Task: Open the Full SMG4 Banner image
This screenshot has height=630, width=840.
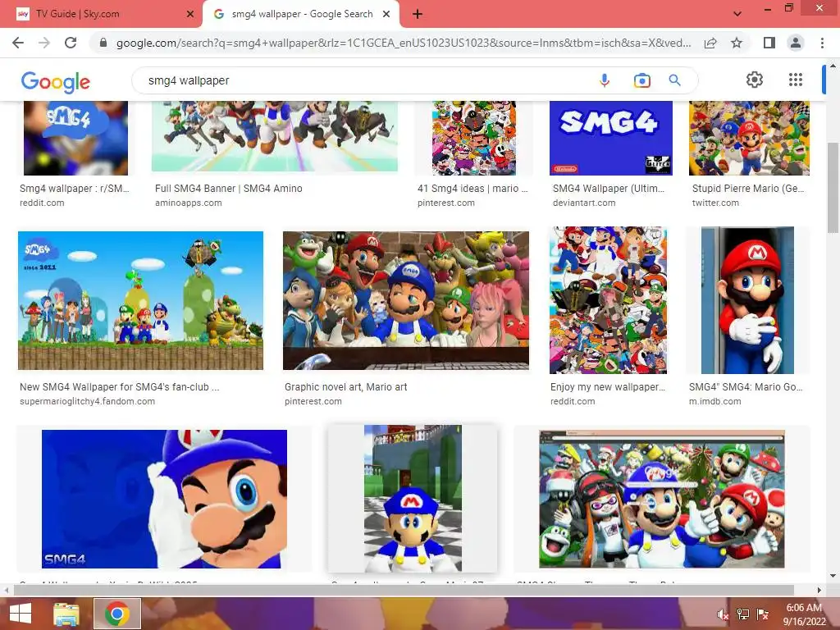Action: [x=274, y=136]
